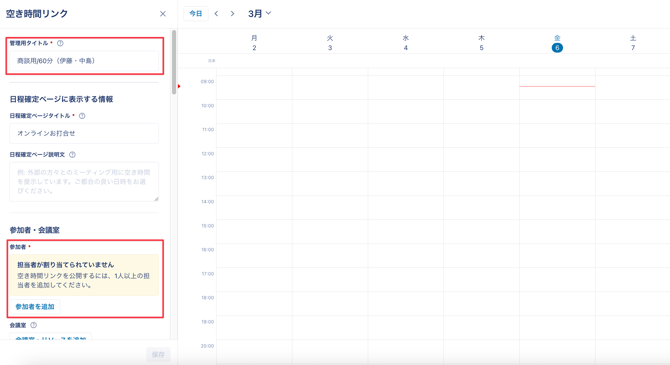Select Tuesday 10:00 time slot
Viewport: 670px width, 365px height.
pyautogui.click(x=330, y=112)
